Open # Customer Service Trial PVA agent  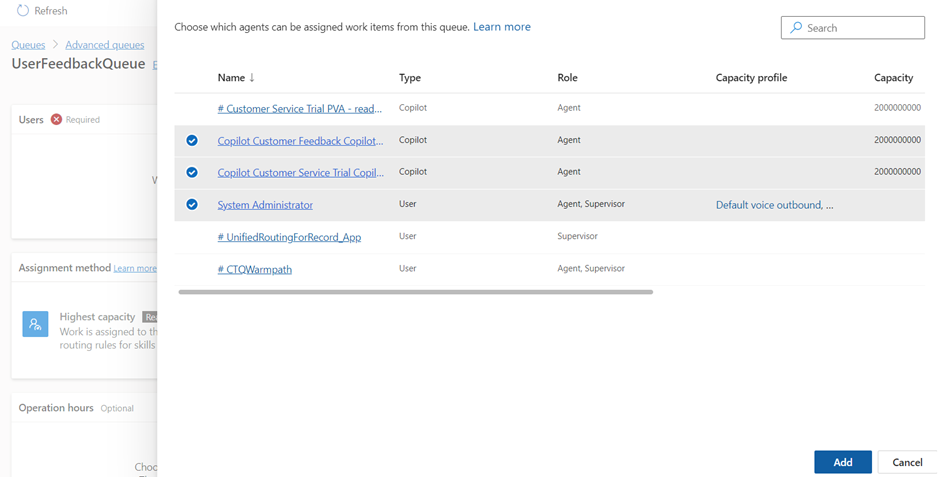point(299,108)
